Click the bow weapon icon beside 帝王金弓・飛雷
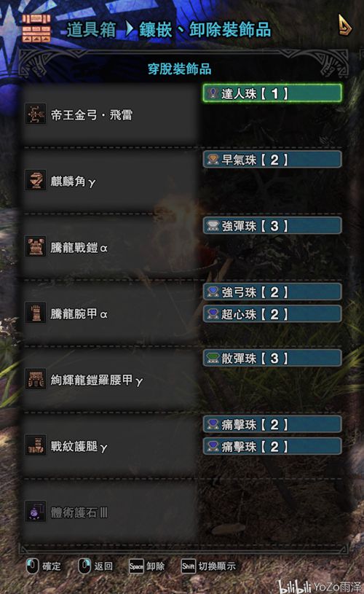The image size is (364, 594). click(36, 114)
